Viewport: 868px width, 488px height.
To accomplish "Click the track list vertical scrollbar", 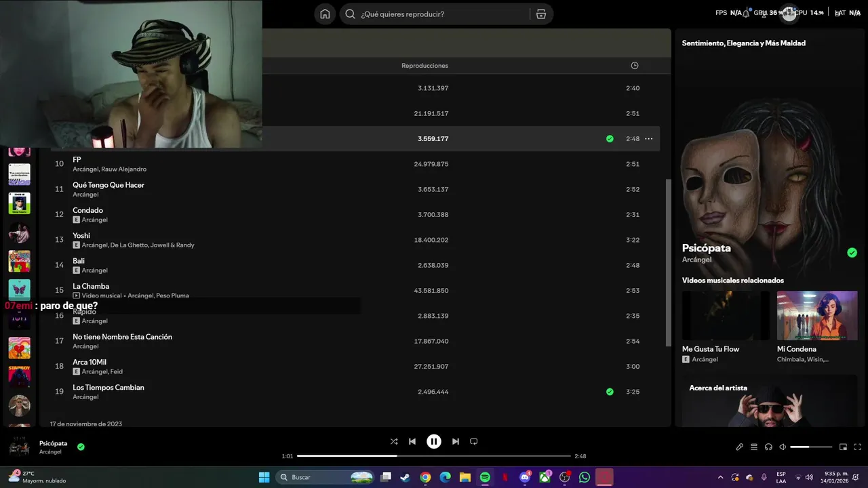I will (668, 263).
